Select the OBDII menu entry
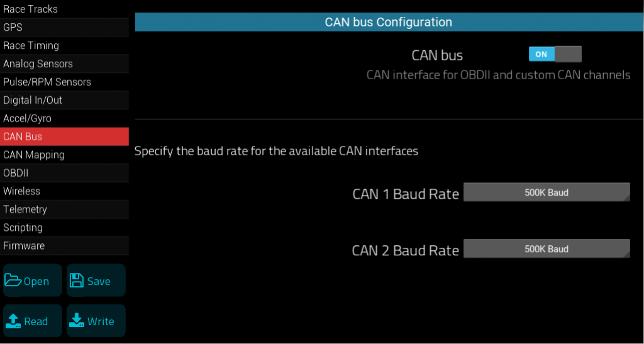 tap(16, 173)
